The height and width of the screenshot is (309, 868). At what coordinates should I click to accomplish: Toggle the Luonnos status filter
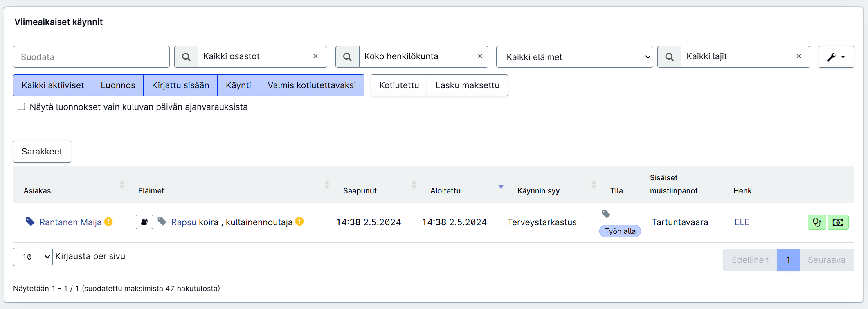coord(118,85)
